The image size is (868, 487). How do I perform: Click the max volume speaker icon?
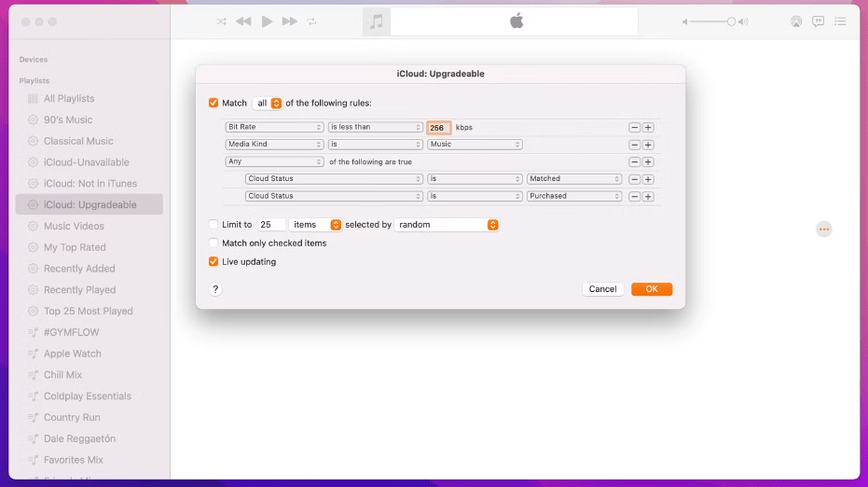[x=743, y=21]
